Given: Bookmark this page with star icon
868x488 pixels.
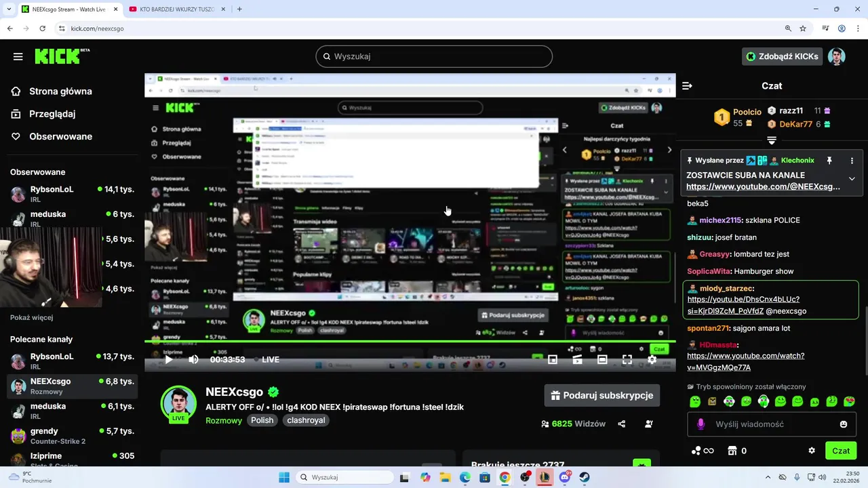Looking at the screenshot, I should click(803, 28).
